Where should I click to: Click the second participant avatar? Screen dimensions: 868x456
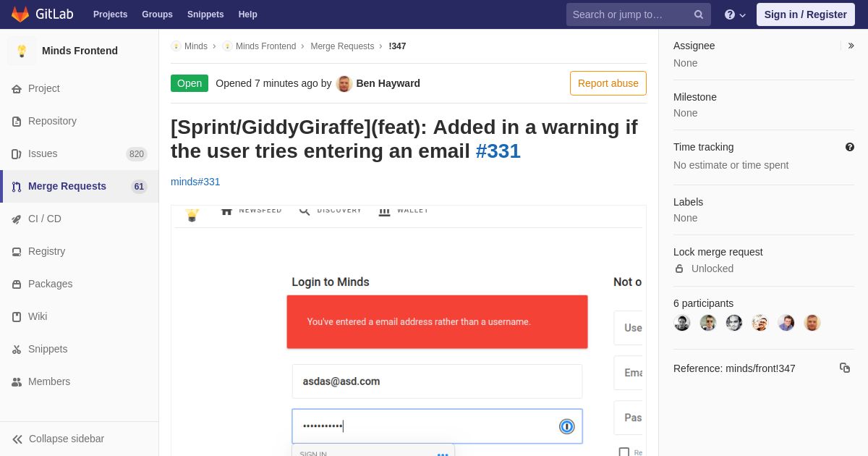(x=708, y=323)
